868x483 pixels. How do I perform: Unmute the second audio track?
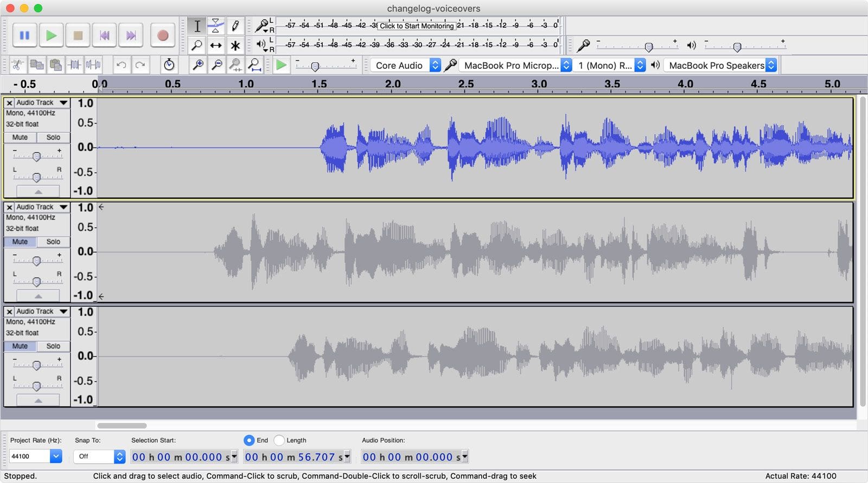pyautogui.click(x=20, y=242)
